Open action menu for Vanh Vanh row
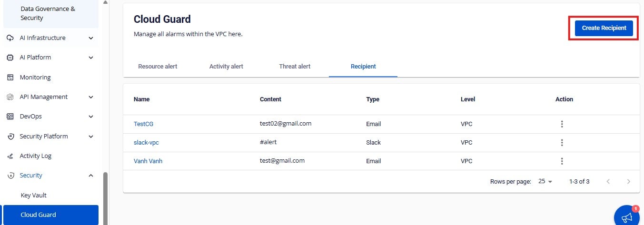Screen dimensions: 644x225 click(562, 161)
